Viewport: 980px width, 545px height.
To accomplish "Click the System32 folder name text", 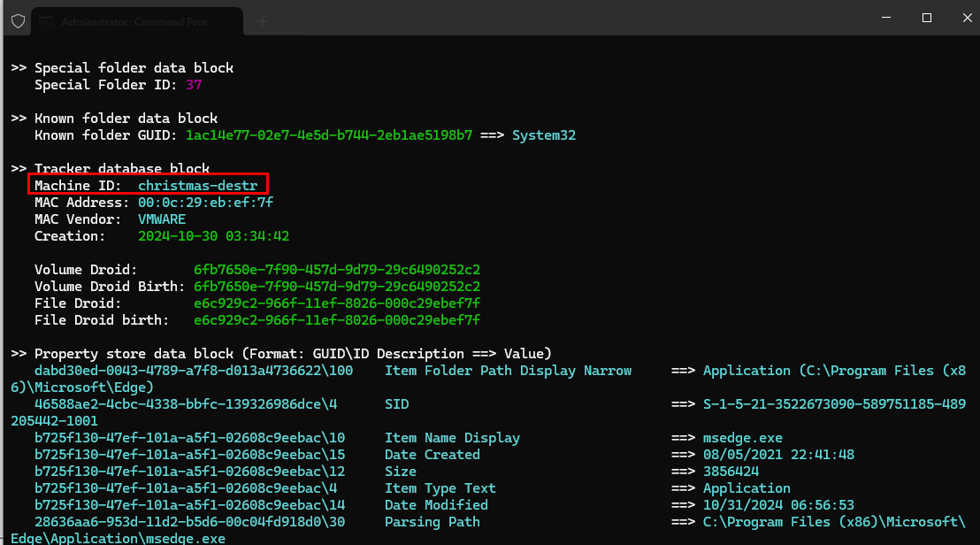I will [x=545, y=135].
